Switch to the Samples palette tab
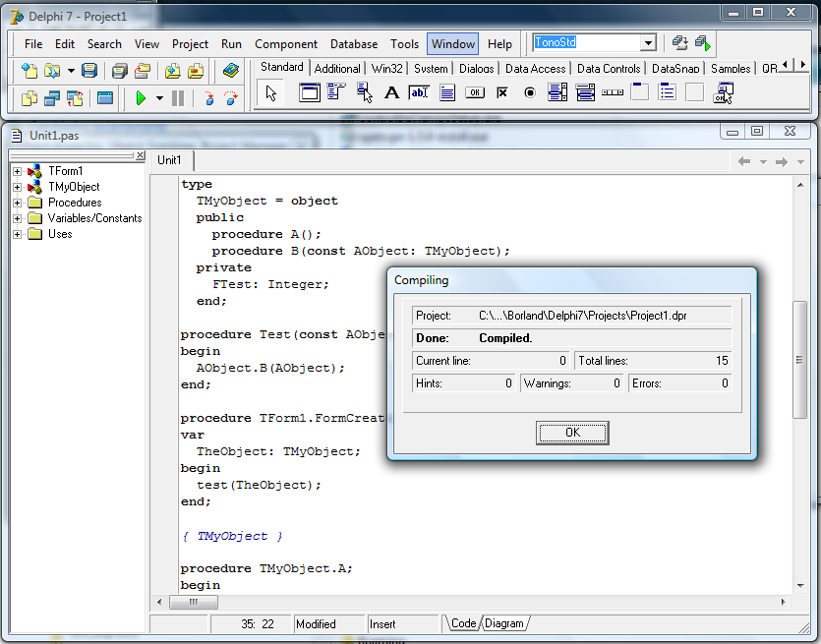Screen dimensions: 821x644 click(731, 69)
